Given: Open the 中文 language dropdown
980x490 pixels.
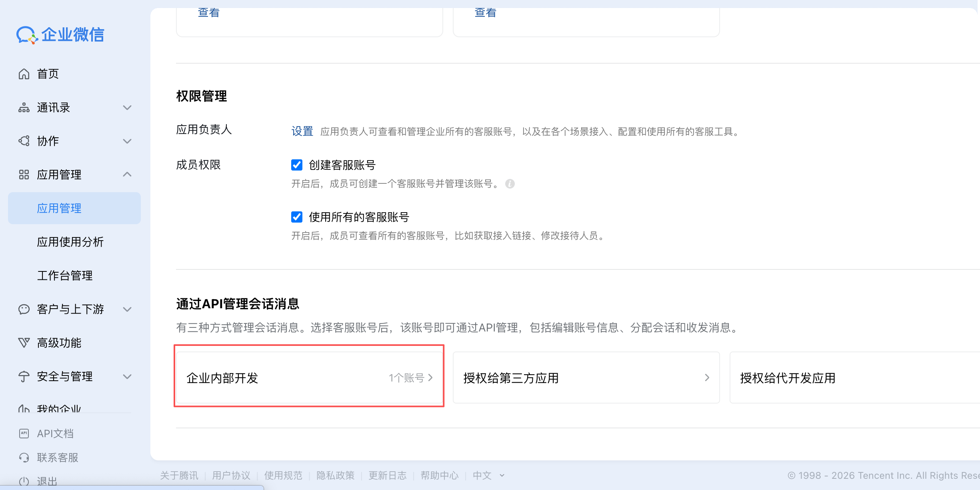Looking at the screenshot, I should 488,476.
